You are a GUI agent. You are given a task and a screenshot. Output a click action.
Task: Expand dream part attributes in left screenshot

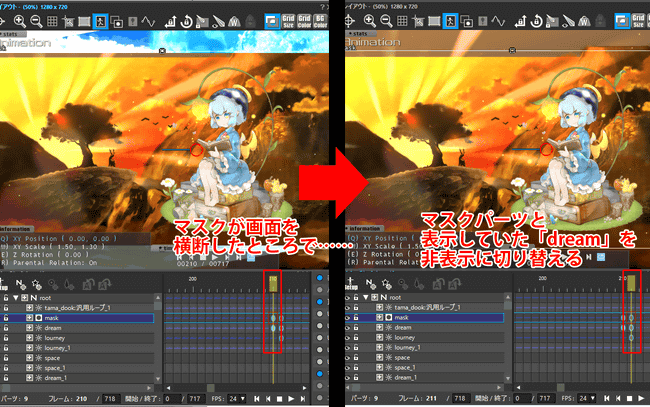pyautogui.click(x=29, y=328)
